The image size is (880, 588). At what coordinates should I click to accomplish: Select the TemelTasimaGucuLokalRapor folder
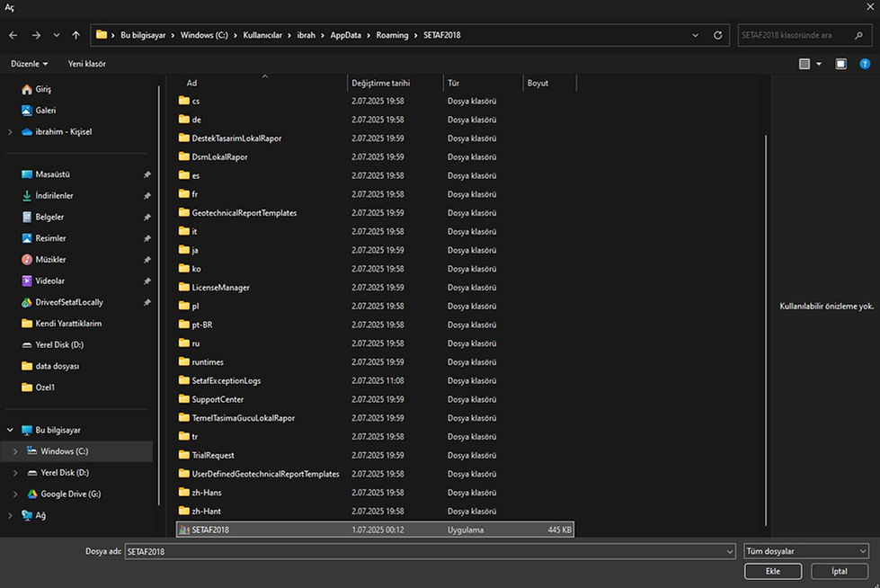coord(243,418)
